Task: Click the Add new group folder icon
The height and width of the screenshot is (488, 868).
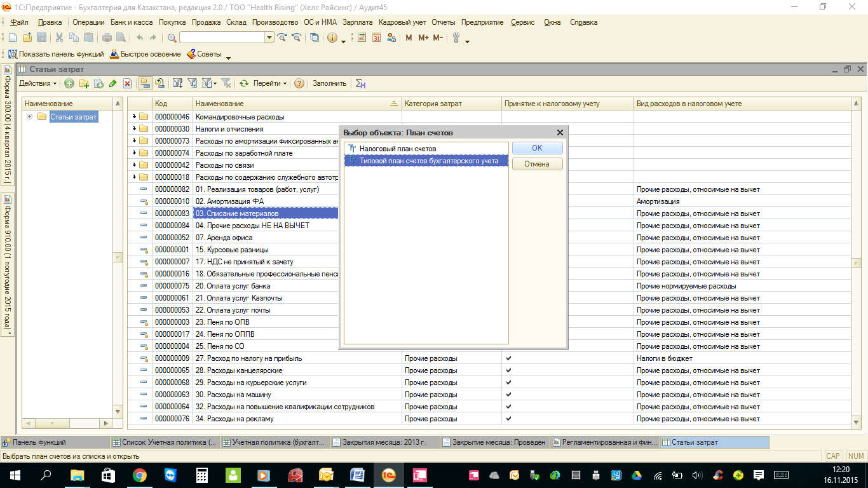Action: click(84, 83)
